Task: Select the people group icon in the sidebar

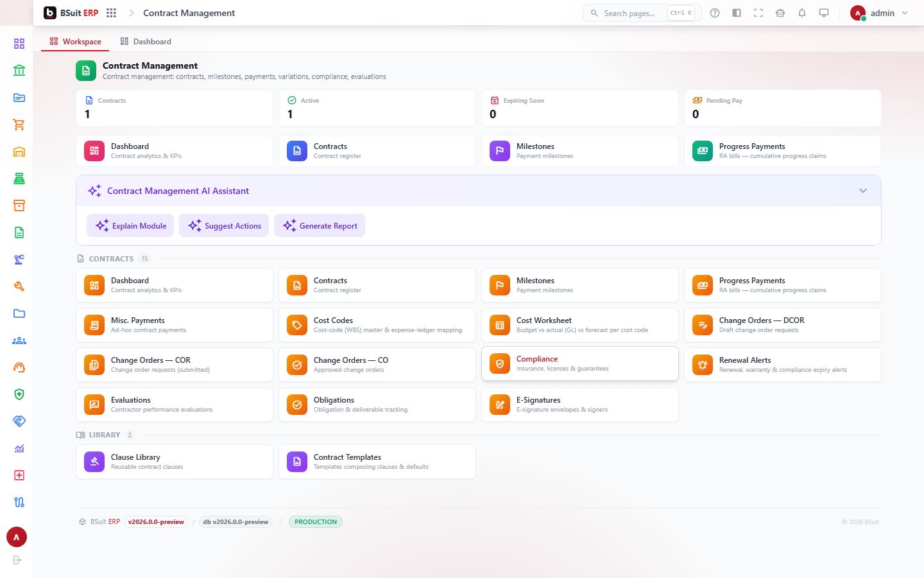Action: coord(19,340)
